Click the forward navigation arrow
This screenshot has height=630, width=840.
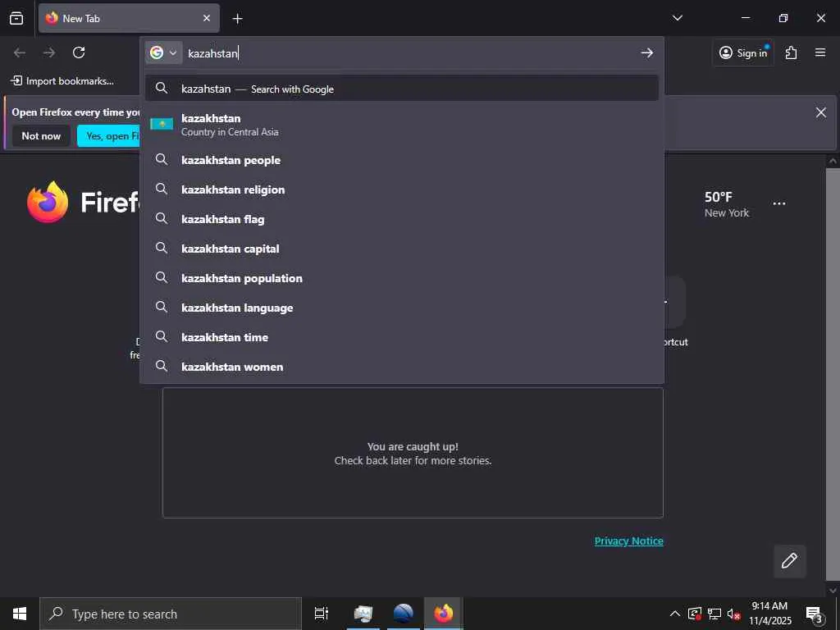point(49,52)
